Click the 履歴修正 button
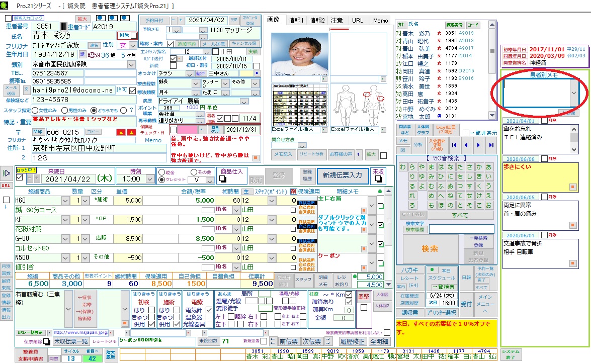Image resolution: width=591 pixels, height=364 pixels. point(353,341)
